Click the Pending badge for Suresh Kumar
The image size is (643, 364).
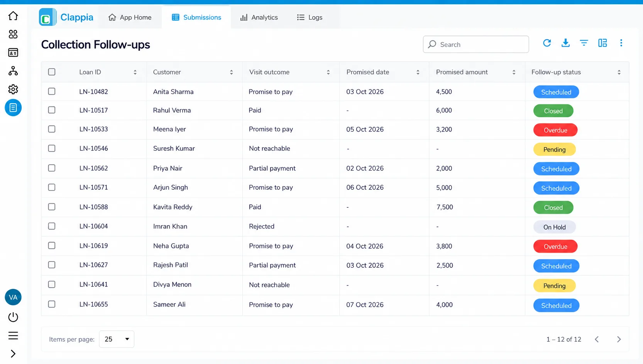coord(555,150)
